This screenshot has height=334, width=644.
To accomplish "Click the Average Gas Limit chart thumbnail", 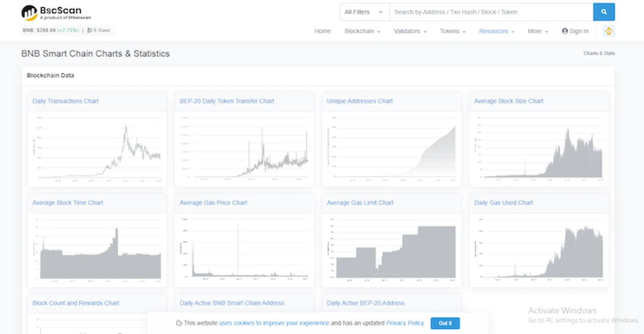I will [392, 250].
